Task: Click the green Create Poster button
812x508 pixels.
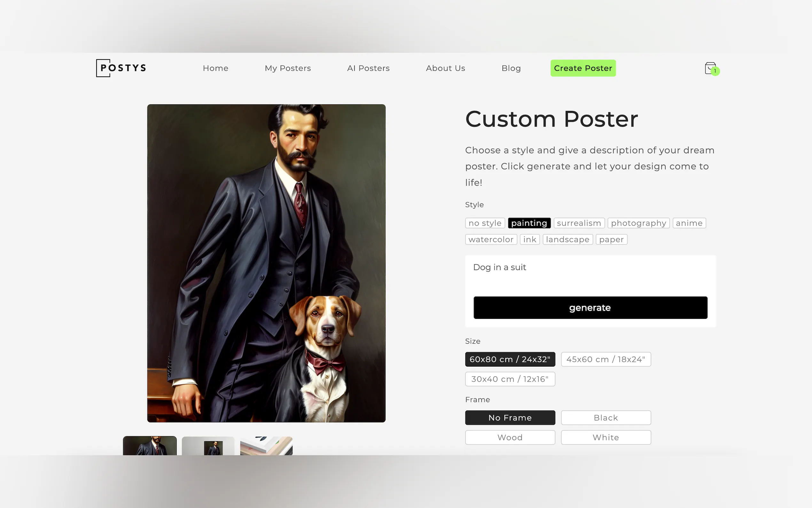Action: (583, 68)
